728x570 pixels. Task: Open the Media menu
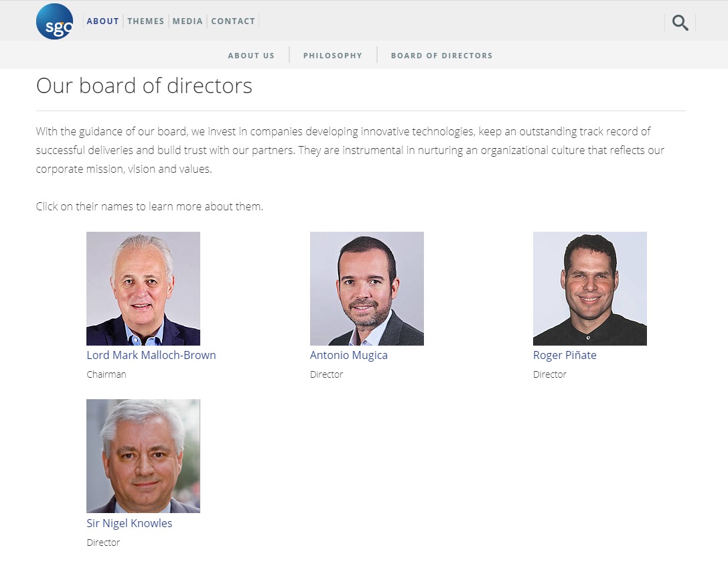(188, 21)
